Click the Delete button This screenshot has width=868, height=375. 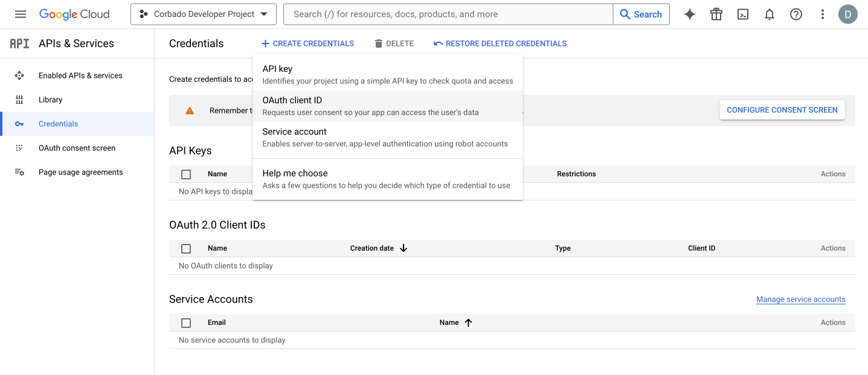[x=394, y=43]
